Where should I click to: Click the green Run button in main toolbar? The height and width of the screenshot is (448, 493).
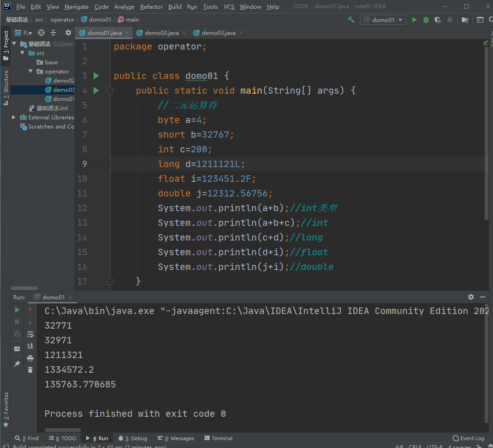[x=414, y=20]
